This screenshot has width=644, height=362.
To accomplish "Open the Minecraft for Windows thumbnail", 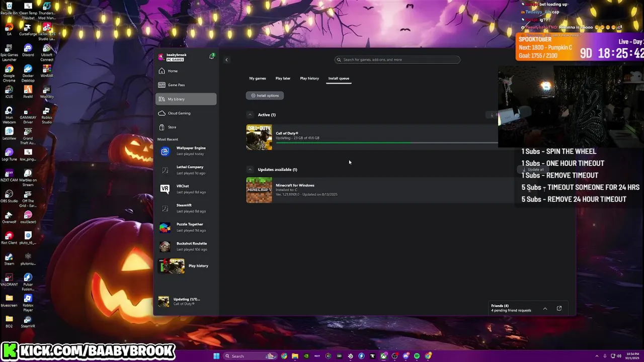I will (x=259, y=190).
